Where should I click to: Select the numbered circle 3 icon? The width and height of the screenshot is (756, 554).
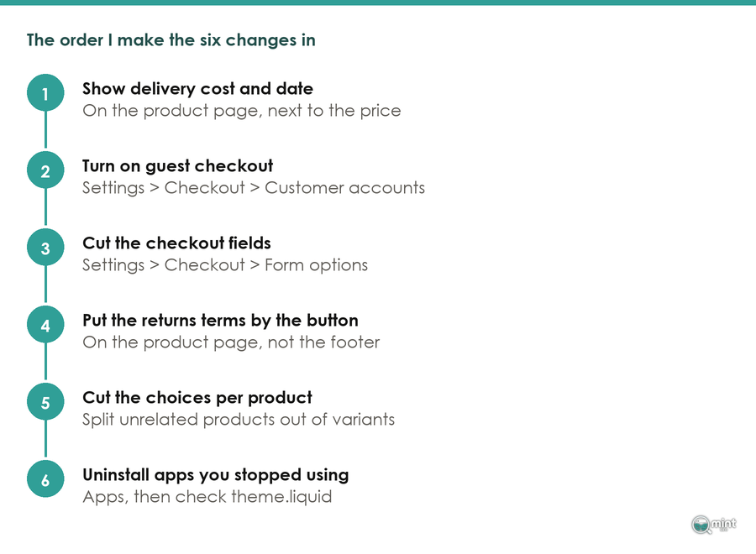[x=45, y=248]
